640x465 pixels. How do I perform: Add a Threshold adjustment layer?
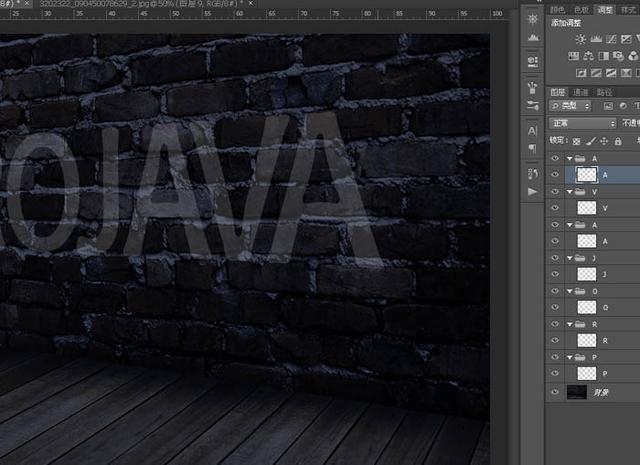click(611, 73)
